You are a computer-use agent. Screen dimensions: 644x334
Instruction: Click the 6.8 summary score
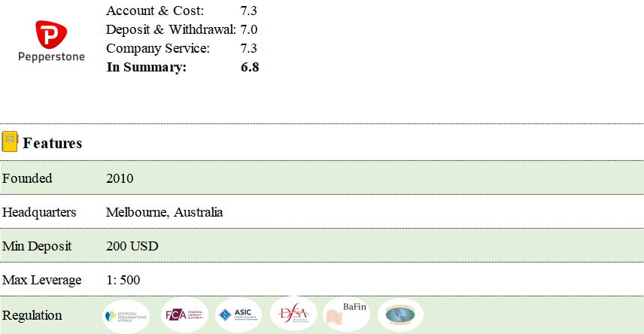[x=250, y=67]
